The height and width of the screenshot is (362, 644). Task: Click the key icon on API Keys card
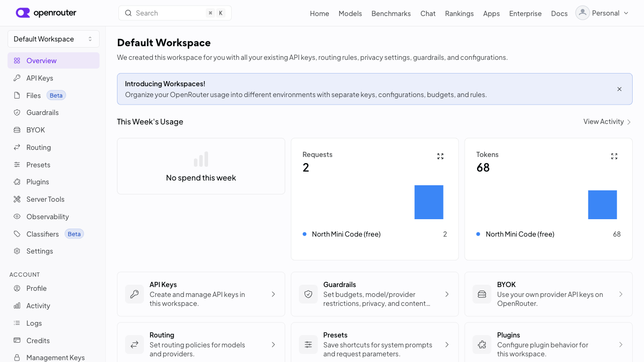[134, 294]
